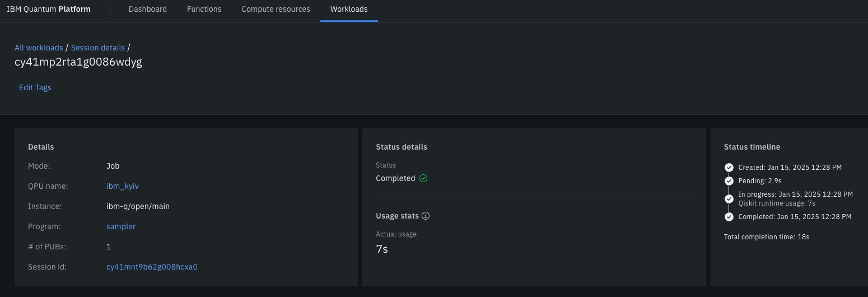Click the Details panel heading
Screen dimensions: 868x297
[41, 147]
